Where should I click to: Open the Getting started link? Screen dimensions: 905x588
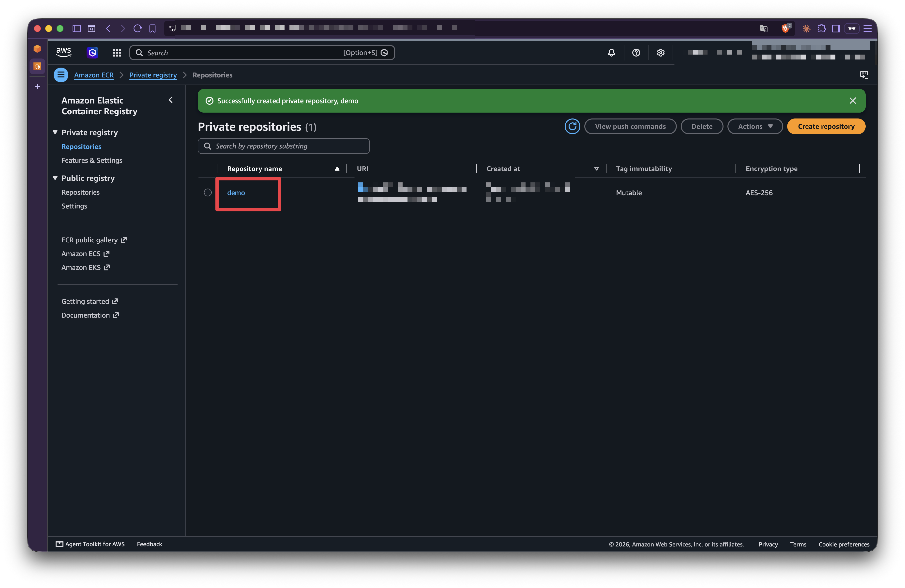click(x=90, y=301)
